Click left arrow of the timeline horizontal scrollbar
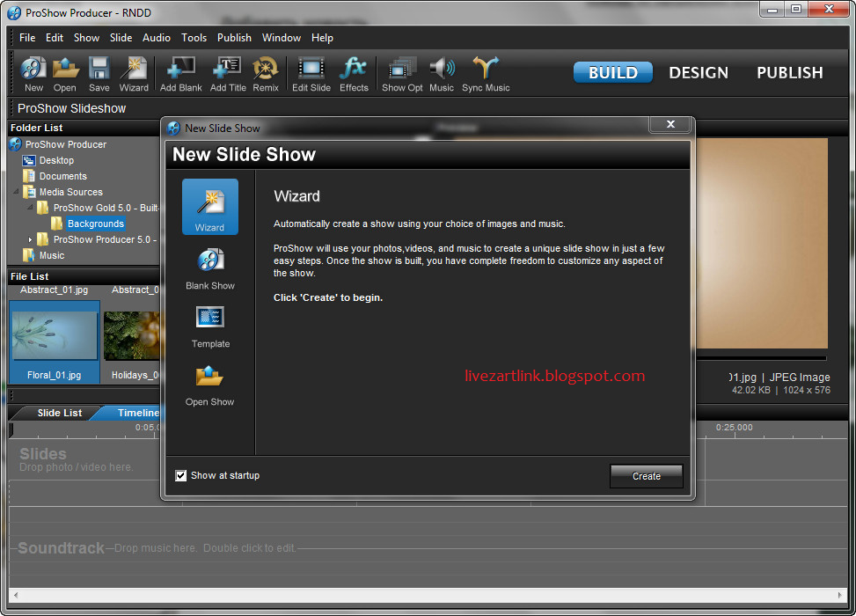This screenshot has width=856, height=616. click(15, 595)
